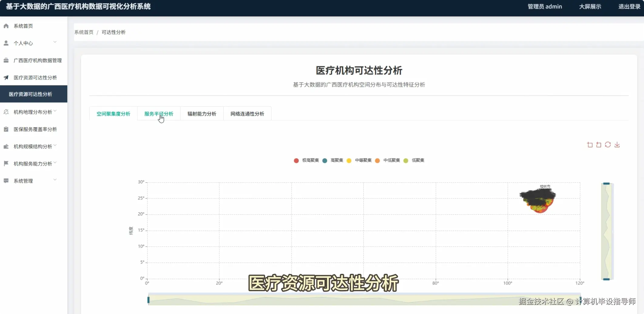Switch to the 服务半径分析 tab

(x=159, y=114)
